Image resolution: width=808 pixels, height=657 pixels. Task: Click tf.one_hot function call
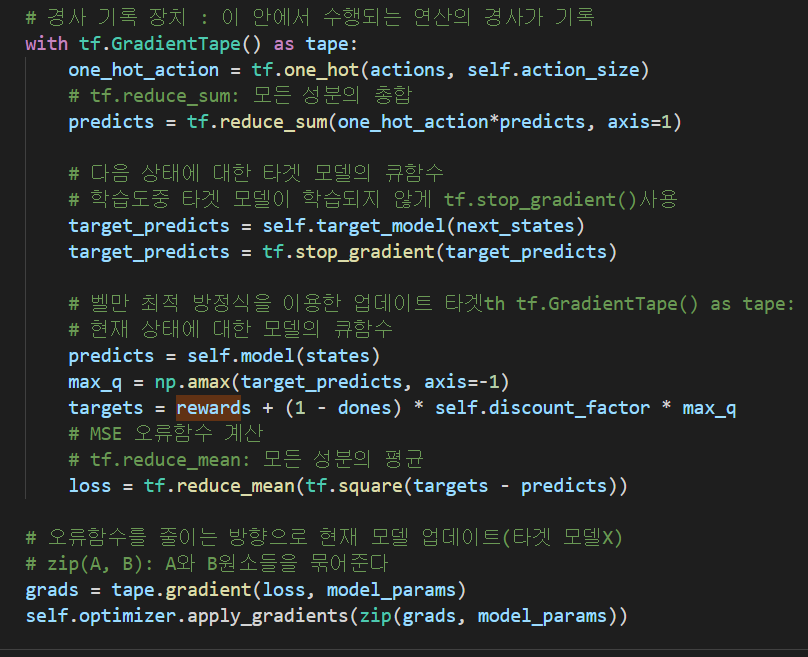coord(305,70)
